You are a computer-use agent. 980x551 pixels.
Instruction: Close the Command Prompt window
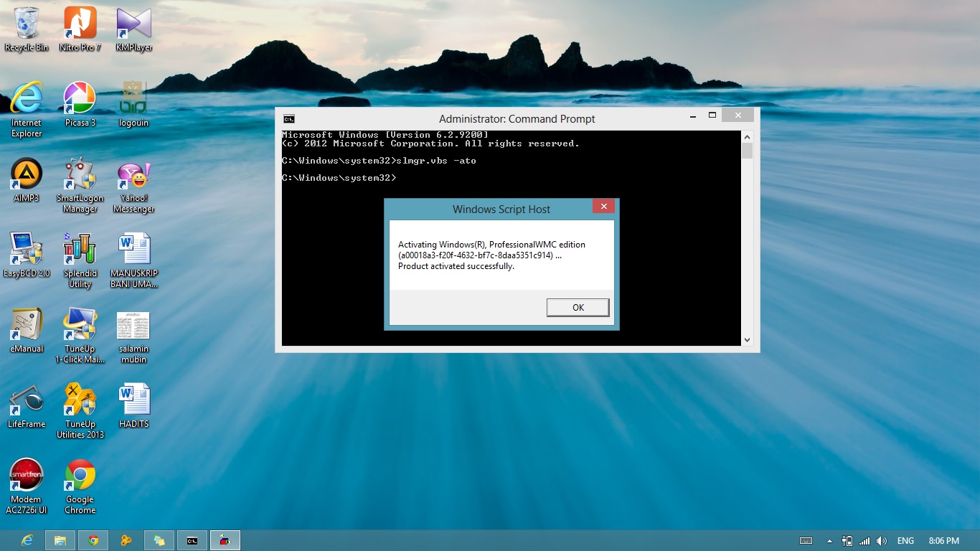click(738, 115)
